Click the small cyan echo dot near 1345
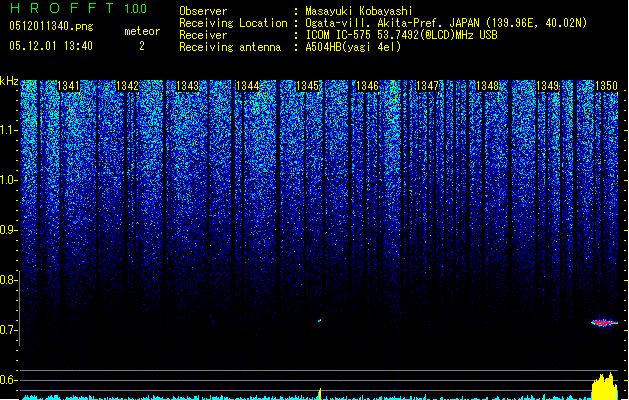 tap(319, 321)
